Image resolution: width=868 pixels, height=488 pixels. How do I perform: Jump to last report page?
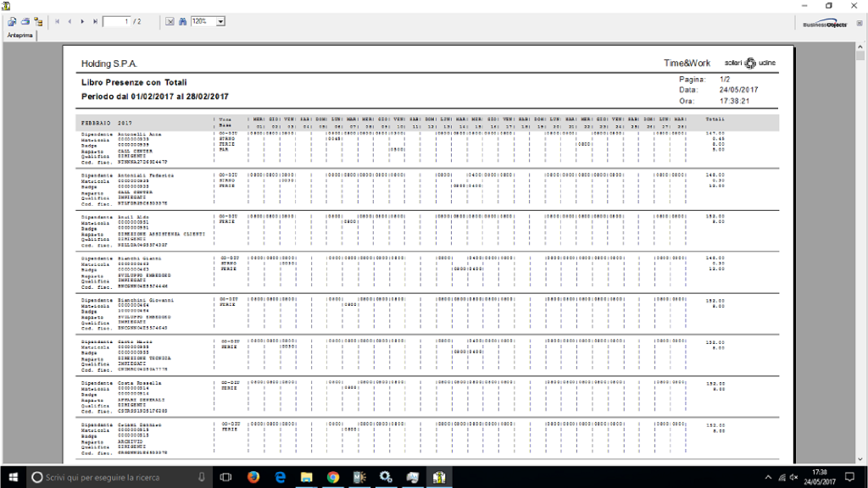click(95, 20)
